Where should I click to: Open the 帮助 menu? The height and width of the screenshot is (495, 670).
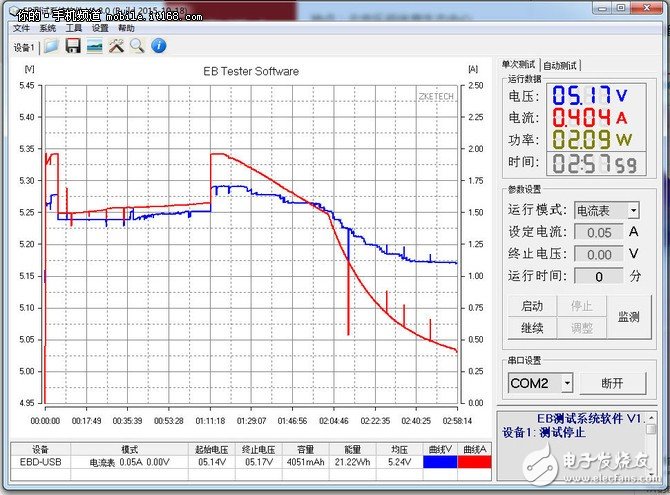pyautogui.click(x=126, y=29)
